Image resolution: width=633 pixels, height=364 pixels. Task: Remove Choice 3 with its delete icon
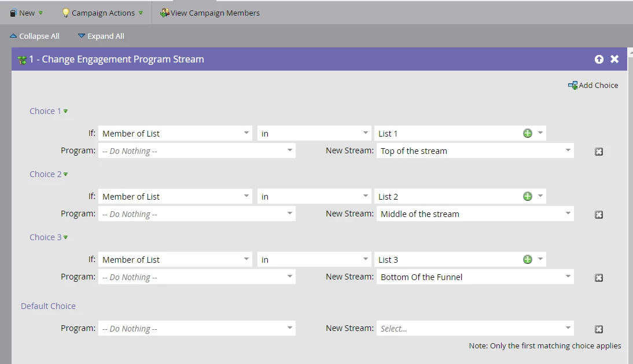599,277
